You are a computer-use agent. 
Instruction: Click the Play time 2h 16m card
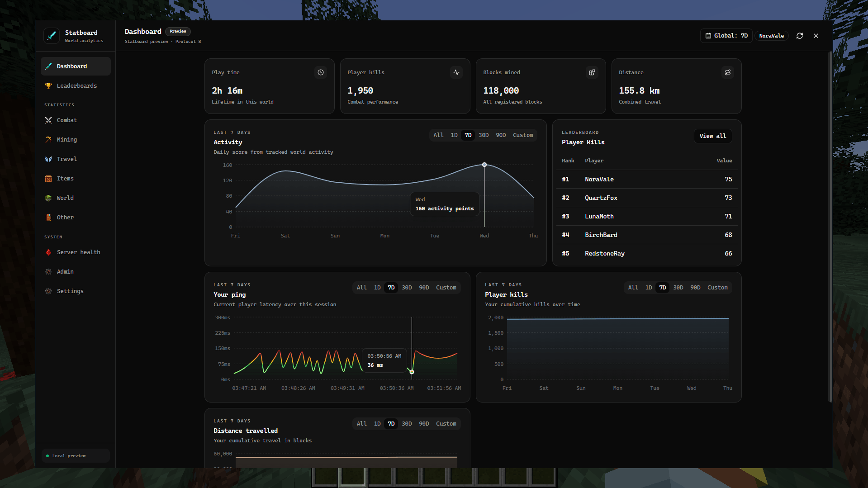[x=270, y=86]
